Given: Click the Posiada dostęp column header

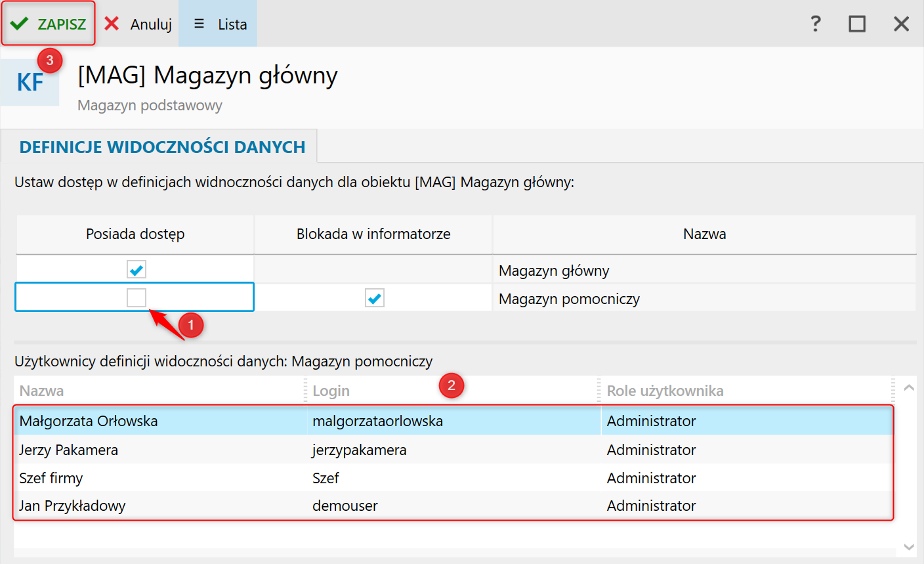Looking at the screenshot, I should pyautogui.click(x=135, y=234).
